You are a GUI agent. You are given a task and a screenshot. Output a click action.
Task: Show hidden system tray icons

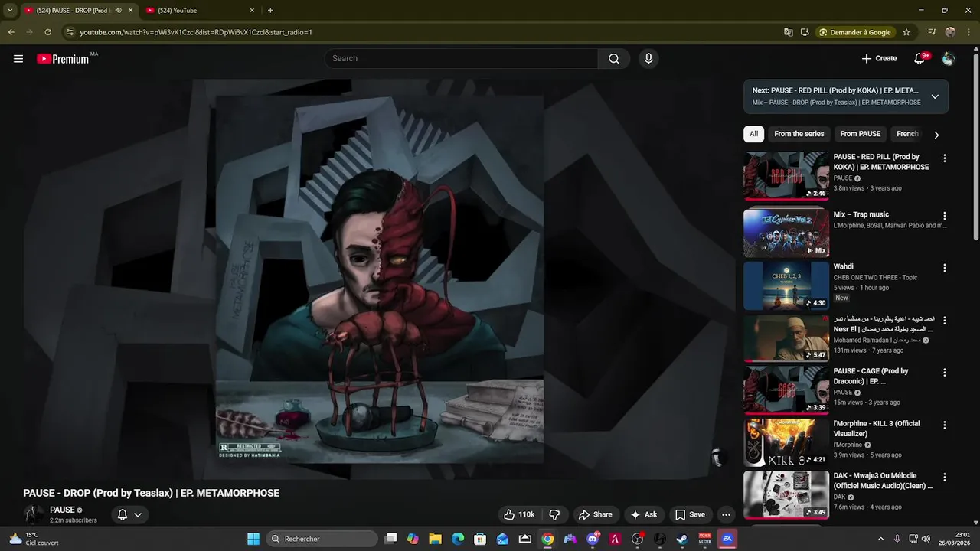point(880,539)
